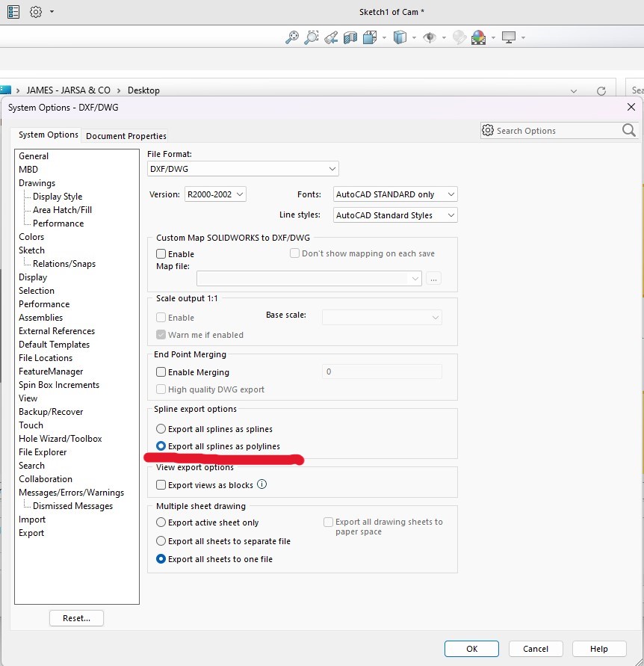
Task: Check Export views as blocks
Action: (x=161, y=484)
